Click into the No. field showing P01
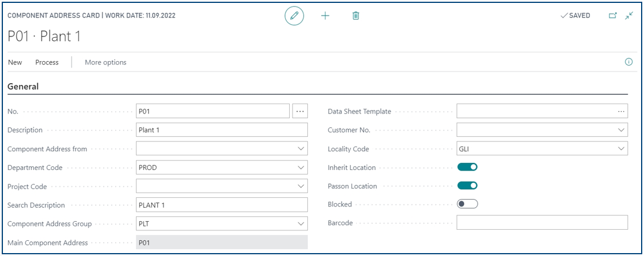Screen dimensions: 644x256 tap(213, 111)
